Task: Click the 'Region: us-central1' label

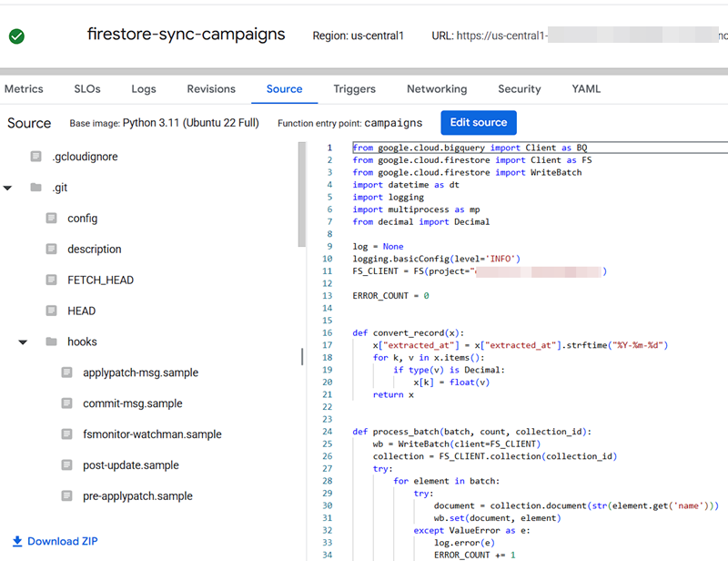Action: tap(358, 36)
